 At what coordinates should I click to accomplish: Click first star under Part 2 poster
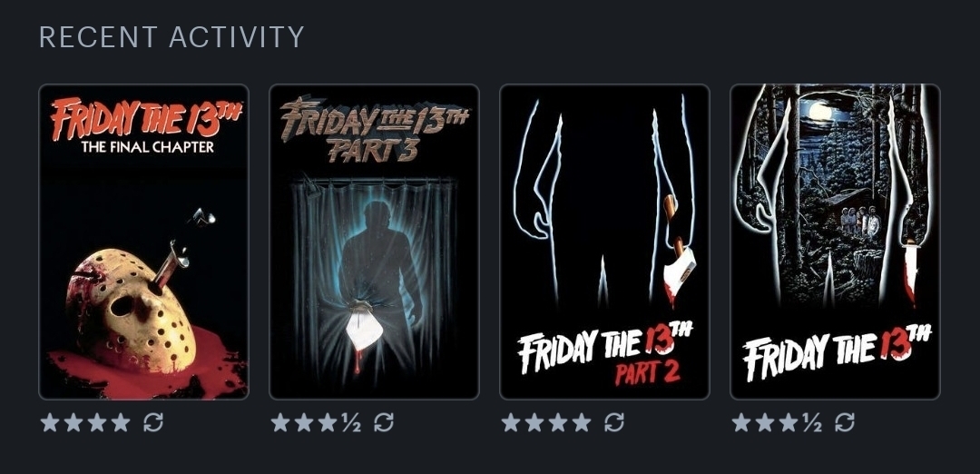point(511,423)
